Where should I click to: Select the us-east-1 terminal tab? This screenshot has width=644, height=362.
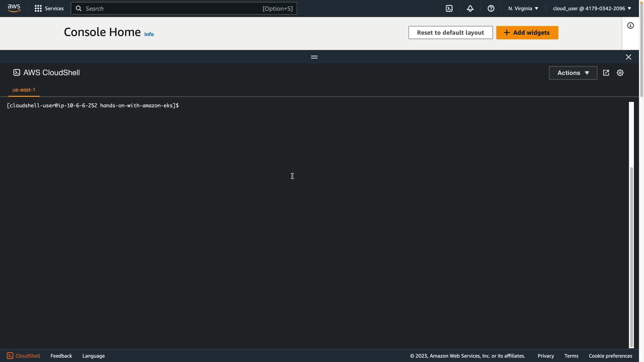pyautogui.click(x=24, y=90)
